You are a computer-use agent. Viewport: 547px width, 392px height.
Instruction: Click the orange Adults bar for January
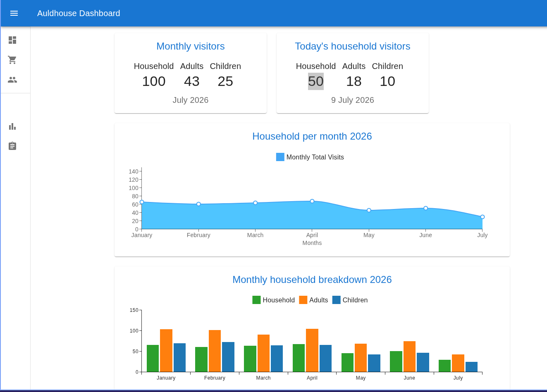(x=166, y=351)
